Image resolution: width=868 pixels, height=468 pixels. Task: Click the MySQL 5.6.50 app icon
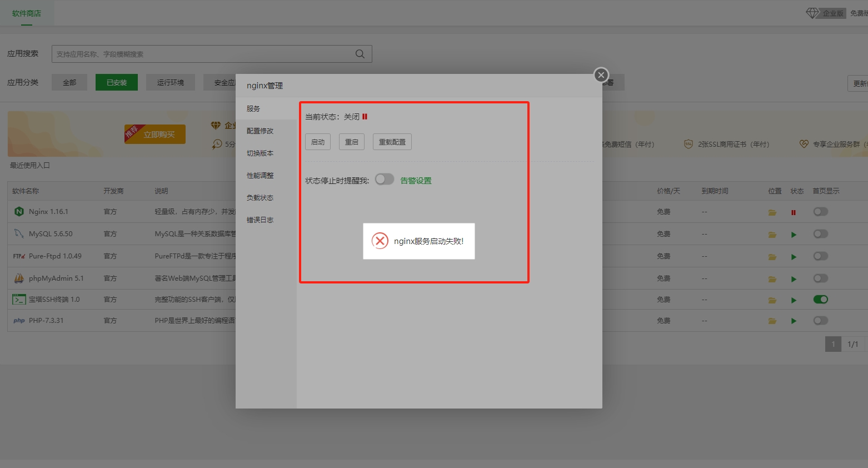tap(19, 234)
